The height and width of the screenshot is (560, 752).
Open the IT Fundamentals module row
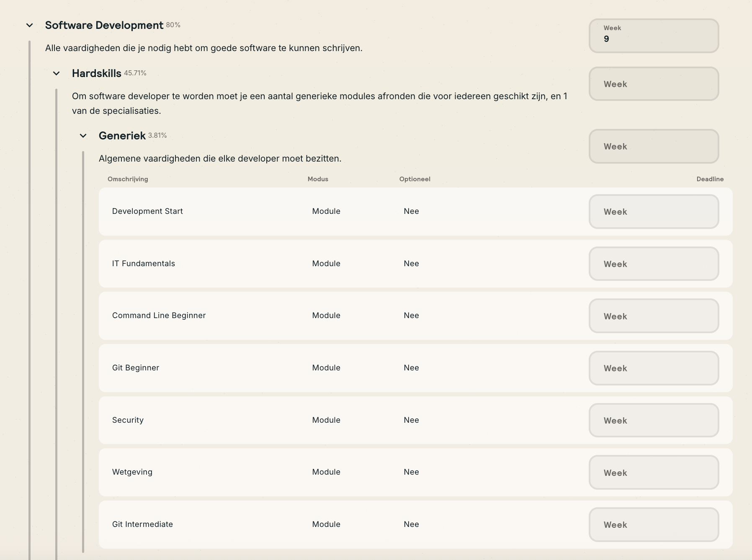click(144, 264)
